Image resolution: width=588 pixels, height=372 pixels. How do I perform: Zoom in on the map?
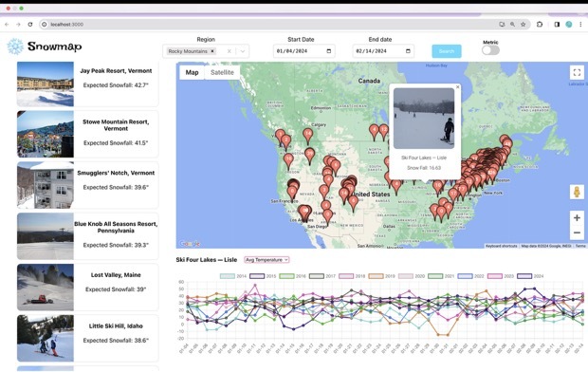click(x=577, y=217)
